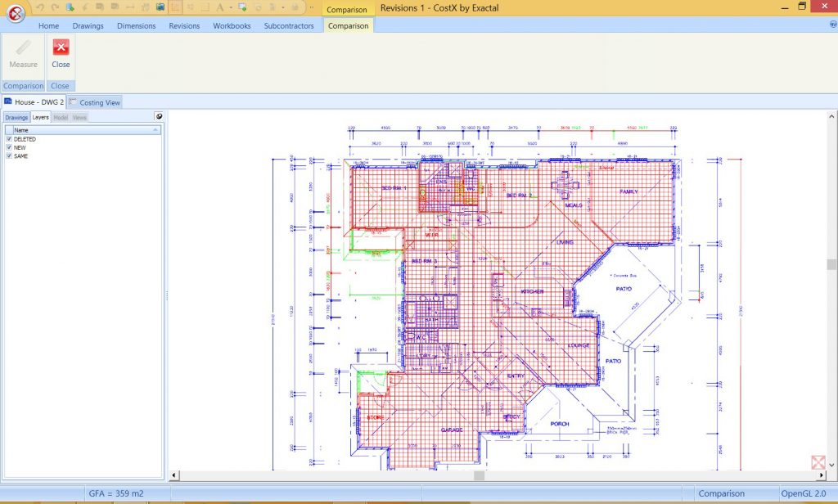
Task: Open the Home ribbon tab
Action: click(x=48, y=25)
